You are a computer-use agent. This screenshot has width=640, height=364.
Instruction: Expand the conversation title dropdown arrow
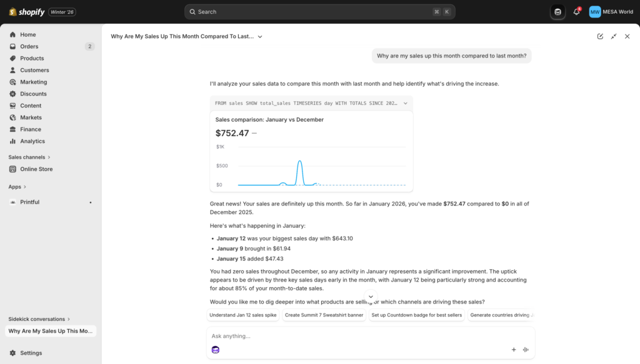261,36
